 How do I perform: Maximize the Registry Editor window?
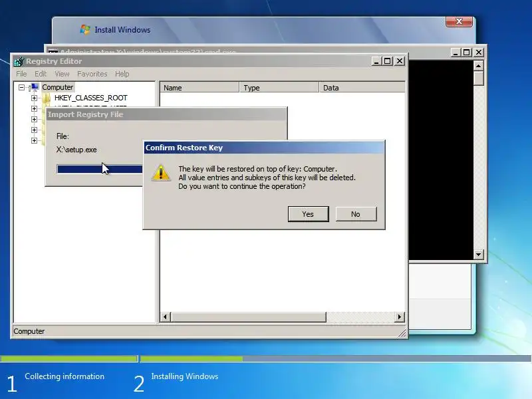[x=388, y=61]
